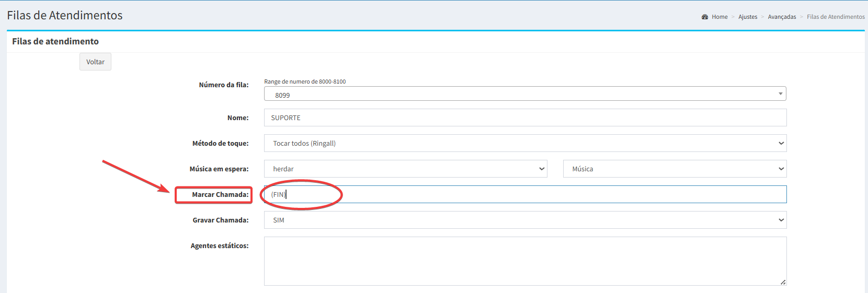Image resolution: width=868 pixels, height=293 pixels.
Task: Expand the Gravar Chamada dropdown set to SIM
Action: (x=525, y=220)
